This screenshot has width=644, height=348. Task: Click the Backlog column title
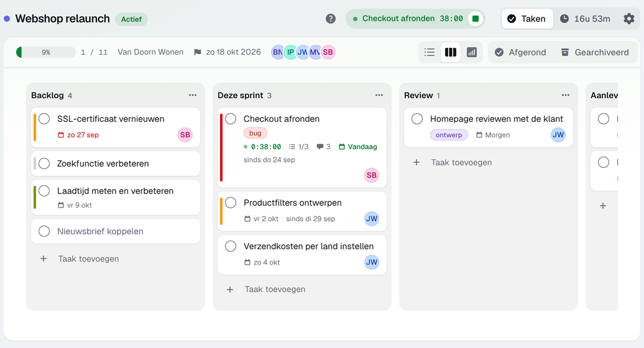47,95
